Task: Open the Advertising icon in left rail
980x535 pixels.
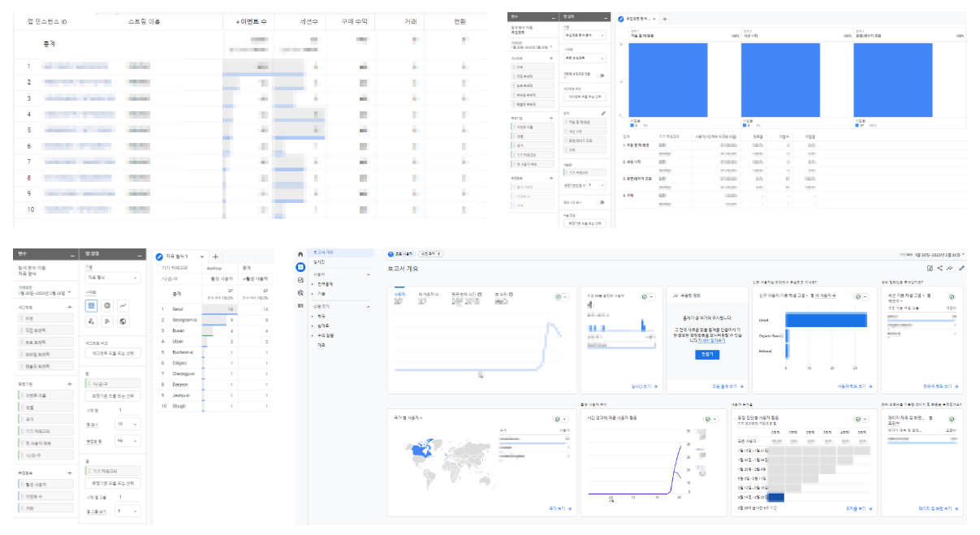Action: point(300,292)
